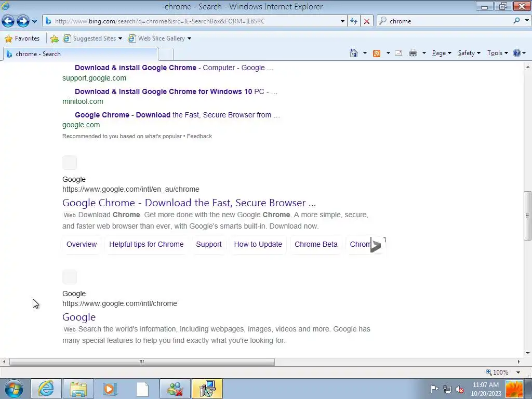
Task: Click the network tray icon
Action: 447,389
